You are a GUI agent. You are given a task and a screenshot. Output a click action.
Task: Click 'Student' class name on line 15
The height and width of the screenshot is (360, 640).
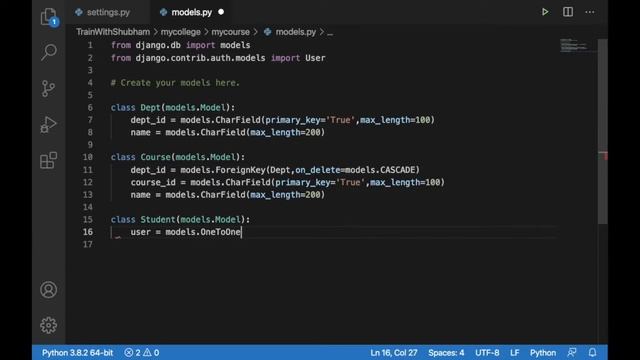[x=158, y=220]
